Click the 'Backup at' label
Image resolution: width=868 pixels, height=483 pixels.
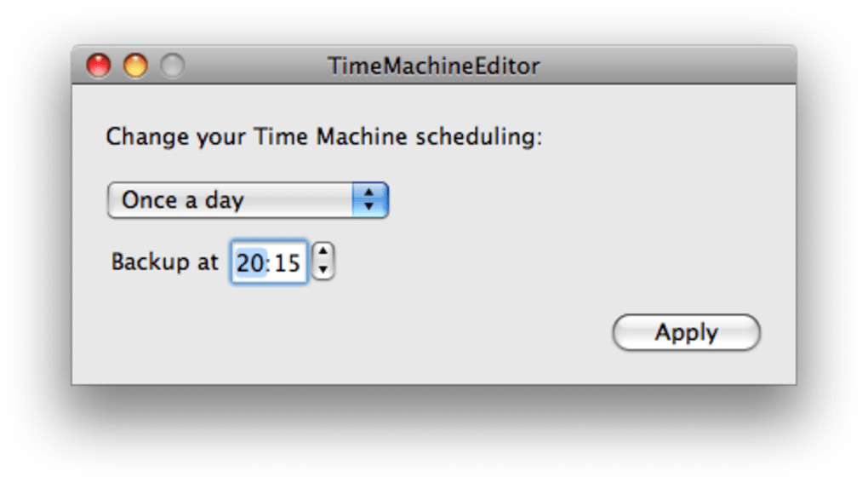[x=164, y=262]
